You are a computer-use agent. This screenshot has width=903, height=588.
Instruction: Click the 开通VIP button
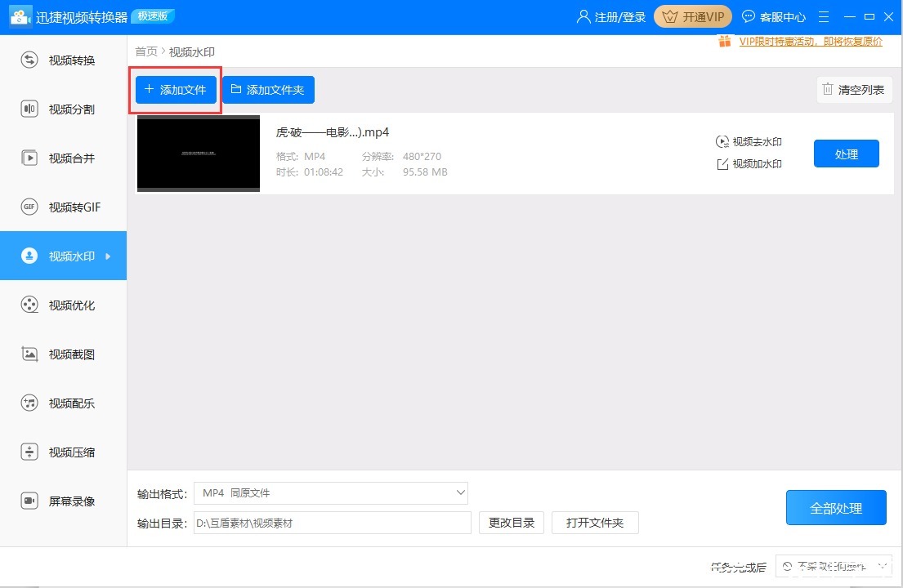(693, 16)
